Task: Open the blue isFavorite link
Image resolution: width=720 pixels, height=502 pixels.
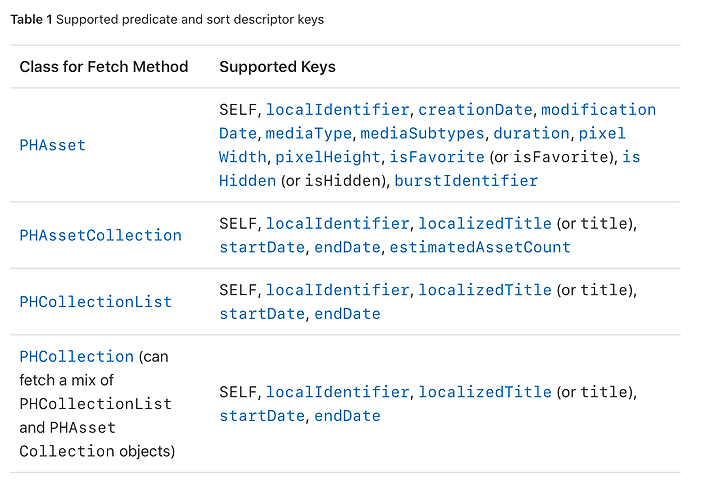Action: coord(437,157)
